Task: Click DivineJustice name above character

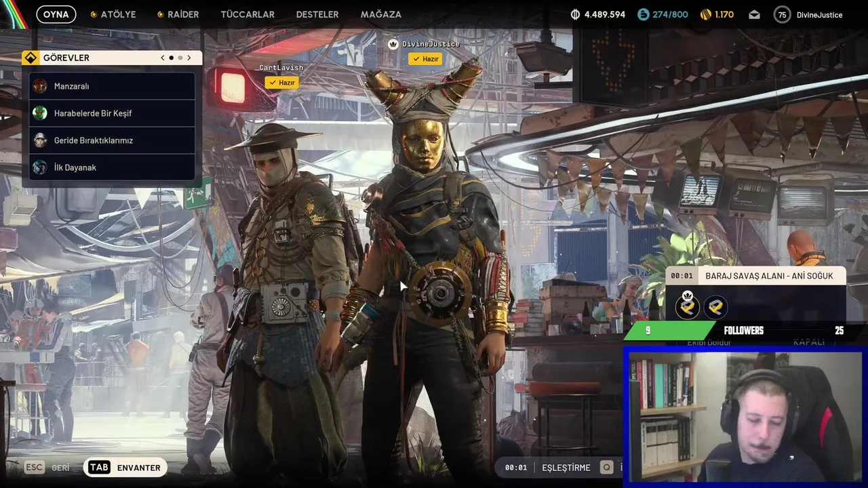Action: click(x=431, y=44)
